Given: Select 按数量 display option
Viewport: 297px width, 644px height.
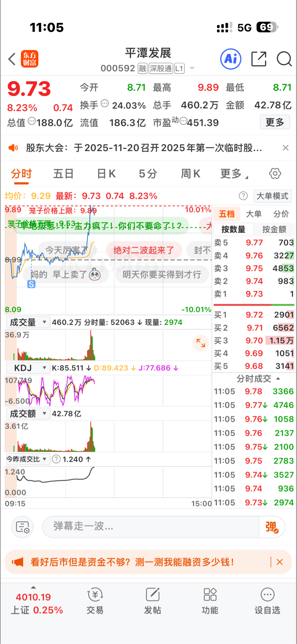Looking at the screenshot, I should (x=233, y=229).
